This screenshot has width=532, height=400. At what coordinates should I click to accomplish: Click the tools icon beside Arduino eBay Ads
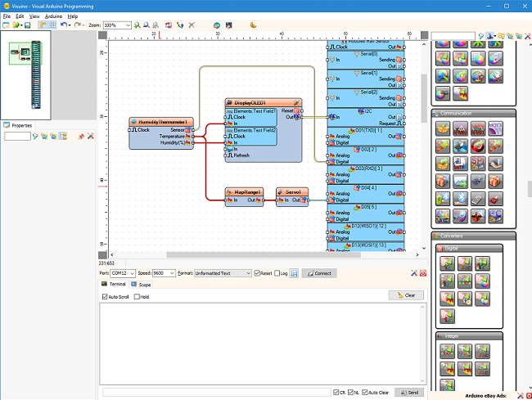521,396
